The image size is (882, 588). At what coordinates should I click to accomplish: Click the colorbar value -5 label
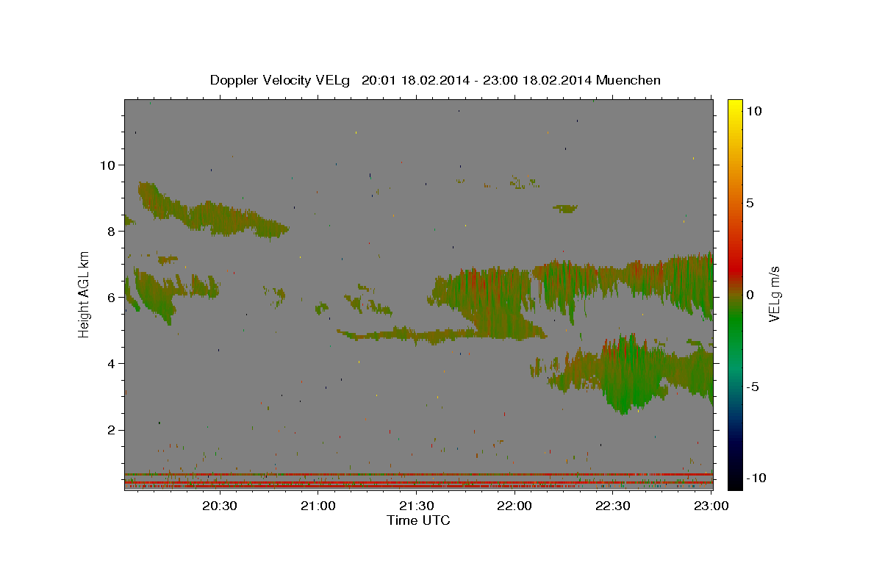coord(753,387)
